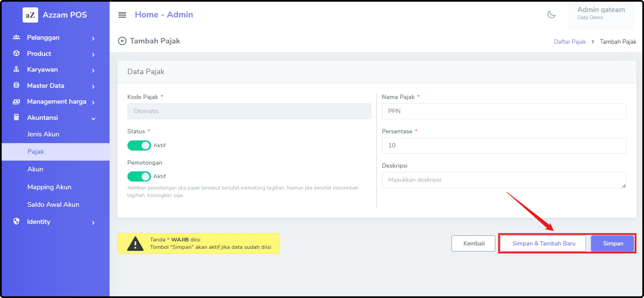Click the aZ logo icon
This screenshot has height=298, width=644.
click(x=30, y=15)
